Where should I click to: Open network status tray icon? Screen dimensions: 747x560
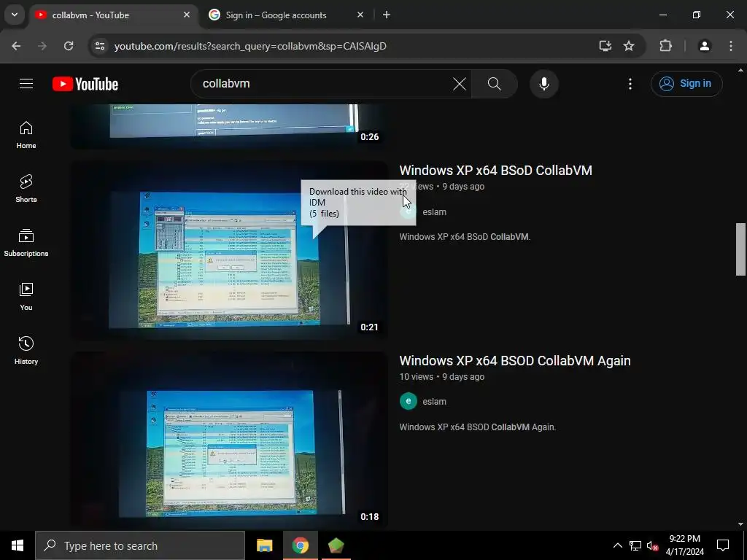pos(635,545)
